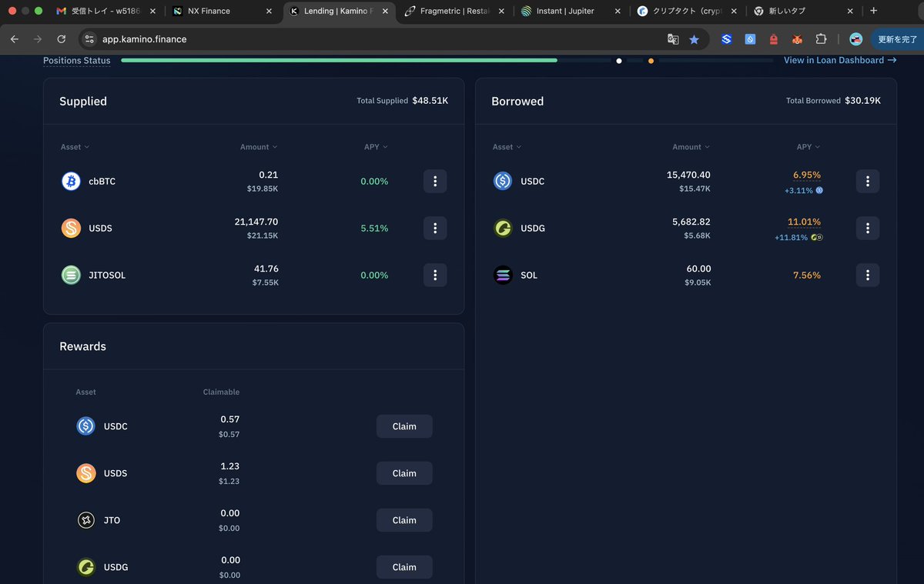Click the white marker on Positions Status bar
The width and height of the screenshot is (924, 584).
[x=619, y=61]
